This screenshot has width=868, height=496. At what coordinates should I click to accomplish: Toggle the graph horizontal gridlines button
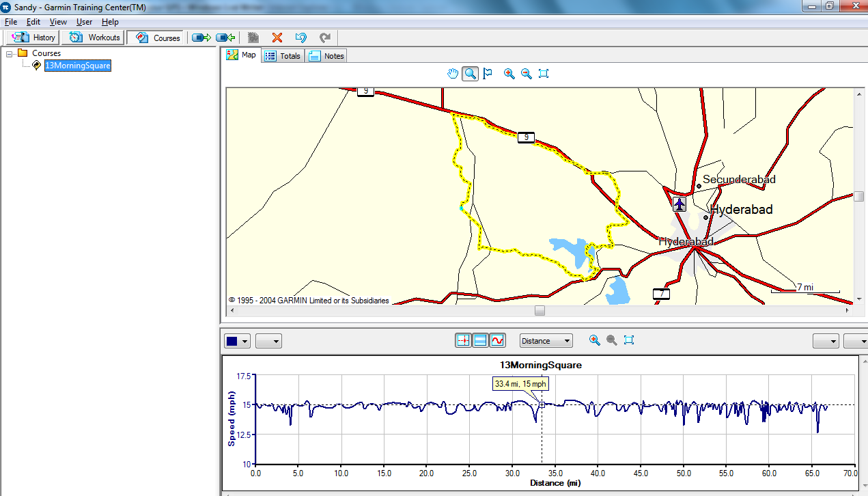(480, 340)
